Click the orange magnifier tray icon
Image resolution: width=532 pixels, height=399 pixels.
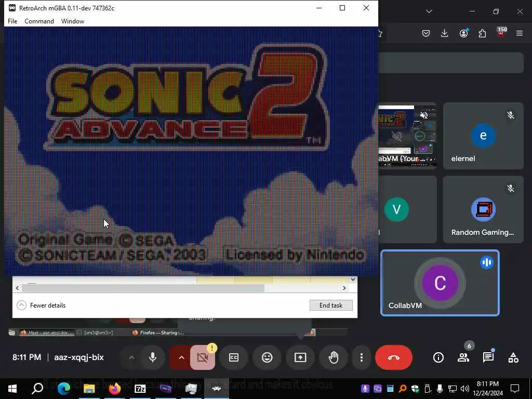pos(403,389)
